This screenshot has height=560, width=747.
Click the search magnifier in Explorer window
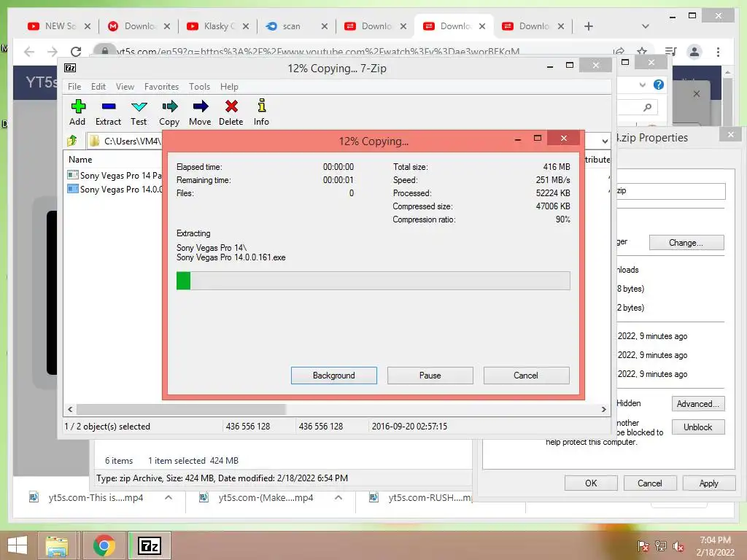(x=647, y=108)
